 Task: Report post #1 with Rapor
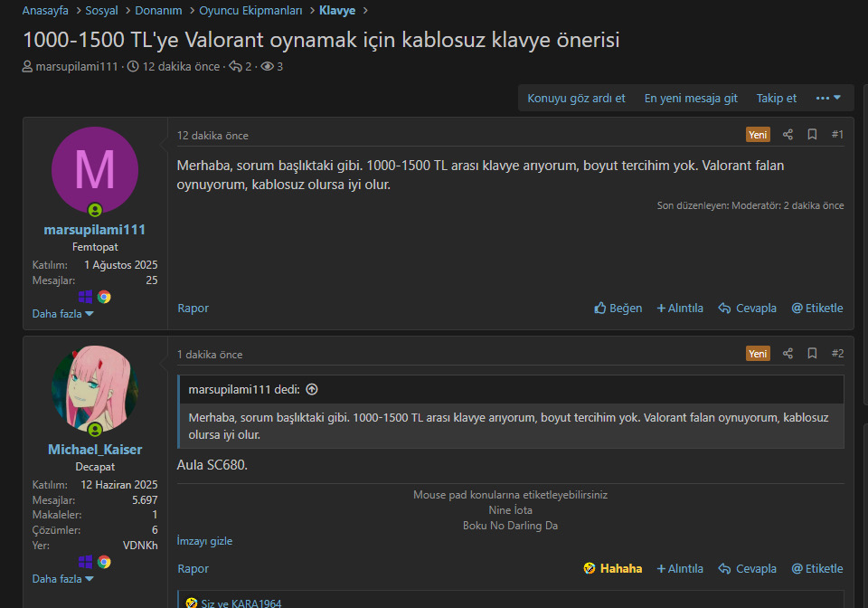pos(193,308)
